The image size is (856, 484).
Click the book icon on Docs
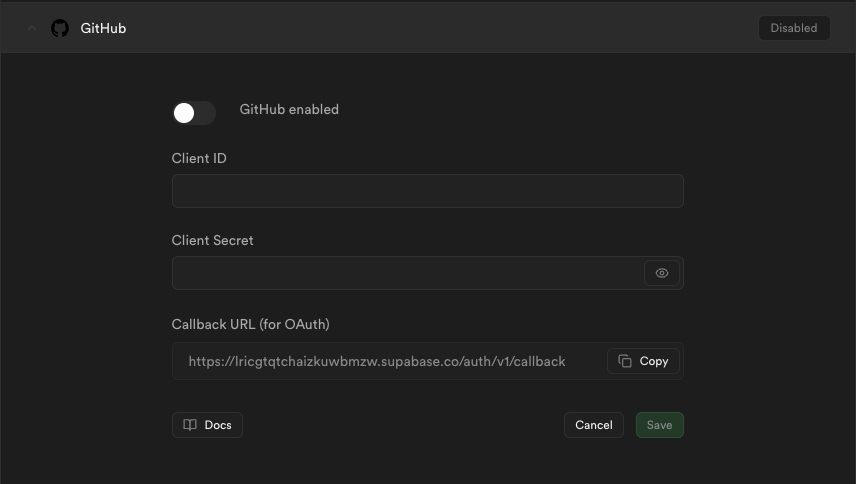189,425
